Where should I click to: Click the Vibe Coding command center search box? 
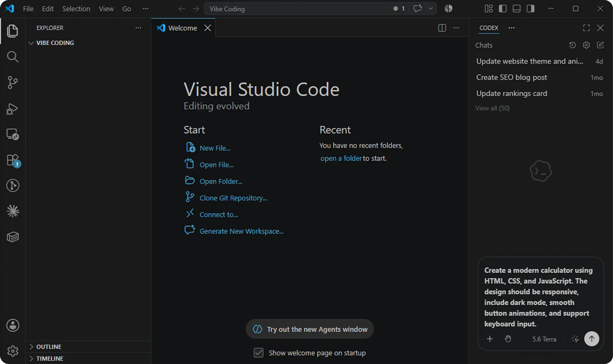coord(296,9)
